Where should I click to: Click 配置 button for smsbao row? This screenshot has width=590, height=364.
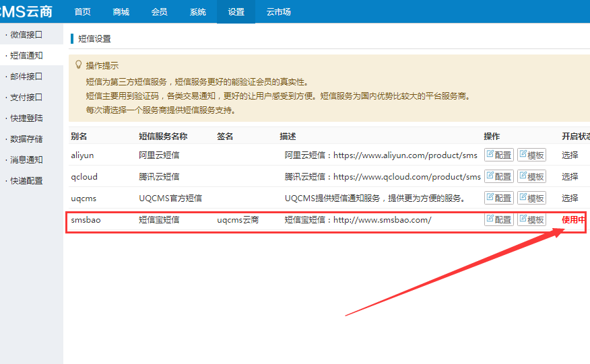coord(499,219)
